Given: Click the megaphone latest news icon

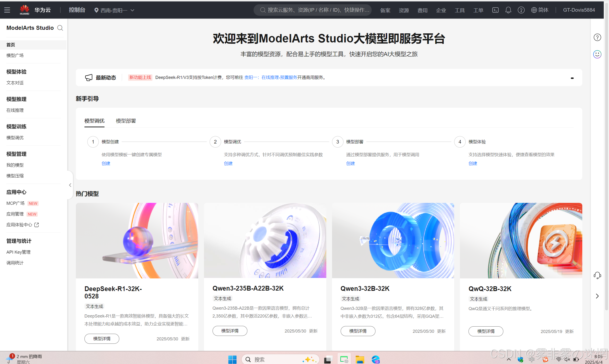Looking at the screenshot, I should pos(88,77).
